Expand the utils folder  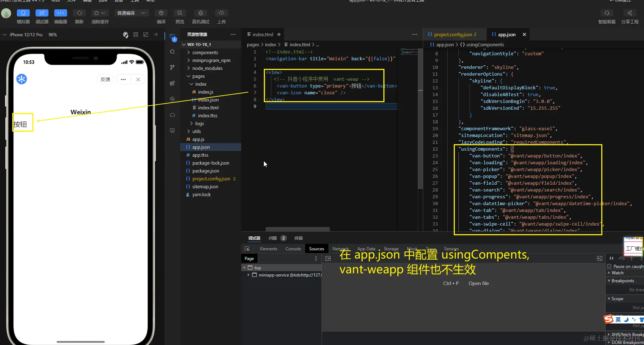(x=211, y=131)
